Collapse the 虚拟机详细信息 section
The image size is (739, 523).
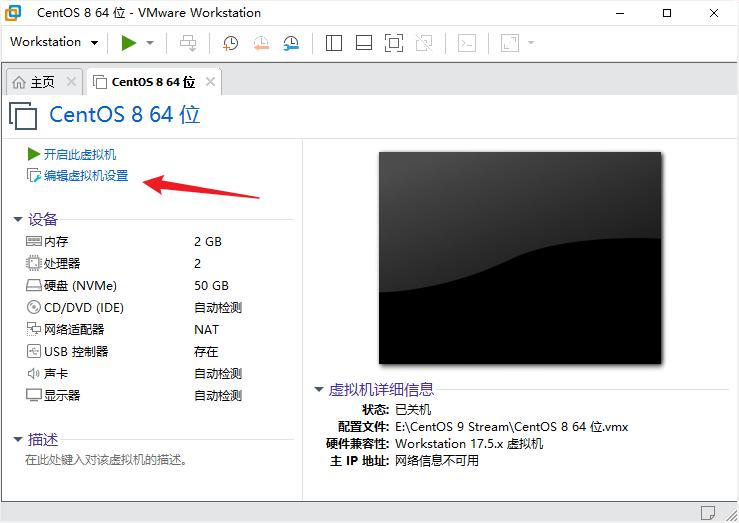[x=319, y=390]
